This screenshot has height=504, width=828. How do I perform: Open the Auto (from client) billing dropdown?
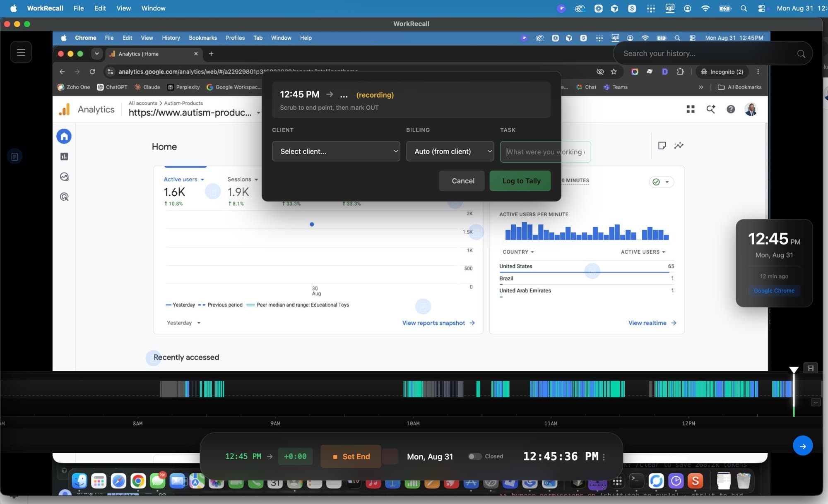(450, 151)
